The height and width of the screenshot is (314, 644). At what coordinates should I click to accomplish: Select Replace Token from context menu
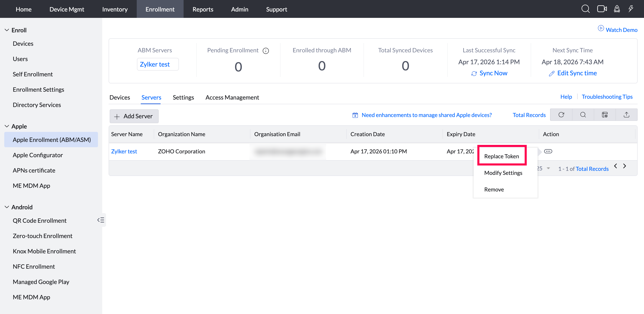[x=501, y=156]
